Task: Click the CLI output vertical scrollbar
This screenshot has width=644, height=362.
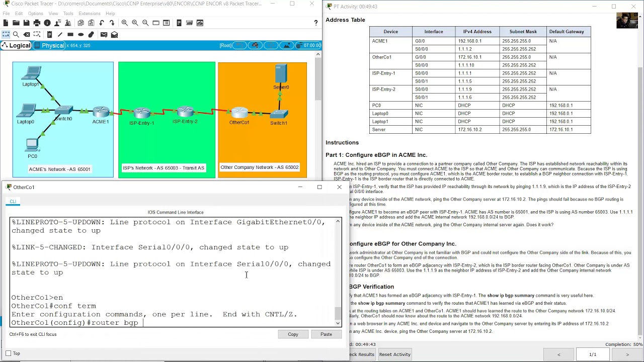Action: (338, 272)
